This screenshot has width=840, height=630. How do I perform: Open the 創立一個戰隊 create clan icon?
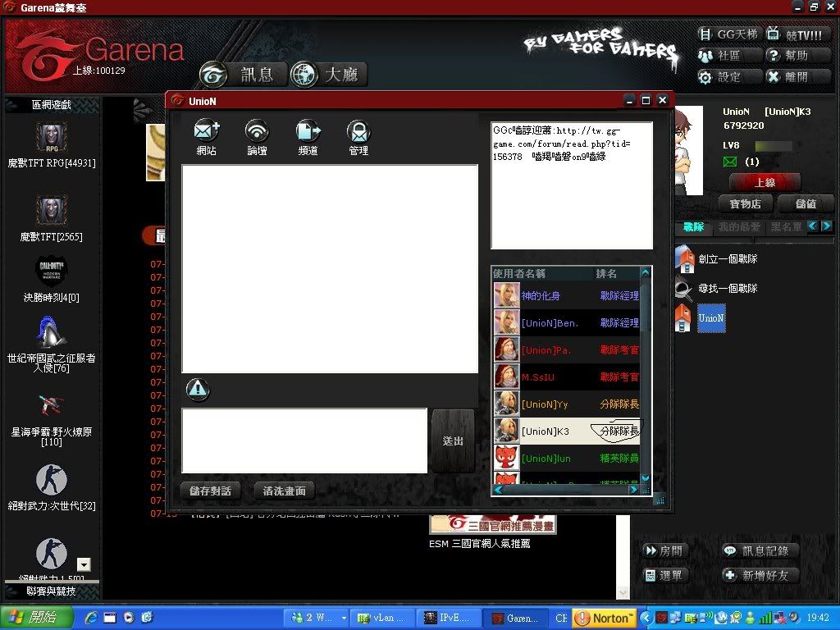click(683, 258)
